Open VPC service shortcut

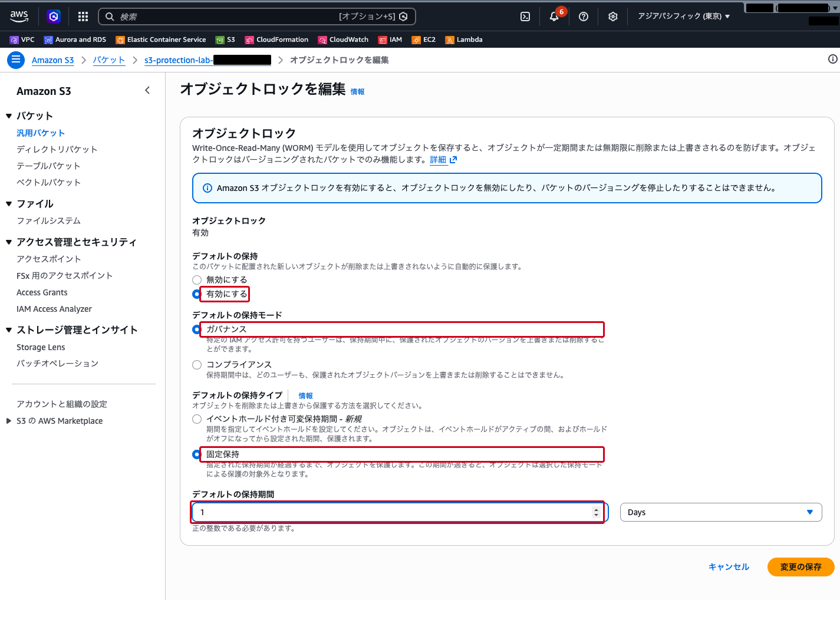tap(22, 39)
